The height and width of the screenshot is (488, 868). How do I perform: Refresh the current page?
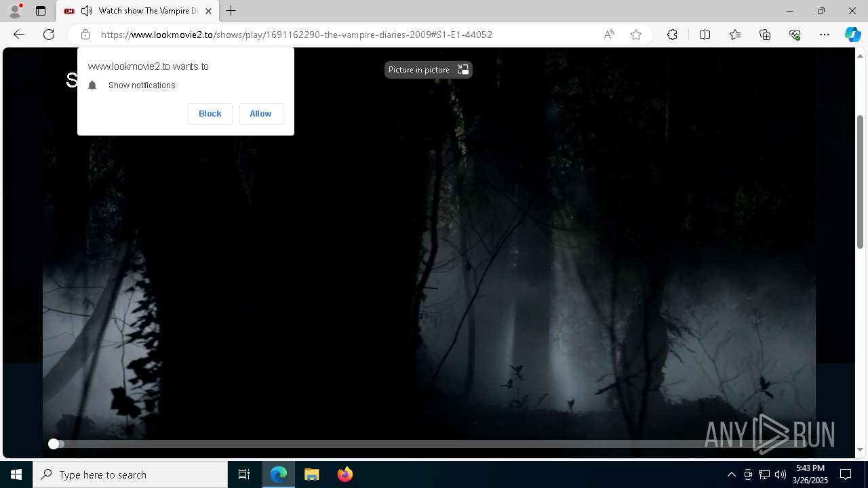click(49, 35)
